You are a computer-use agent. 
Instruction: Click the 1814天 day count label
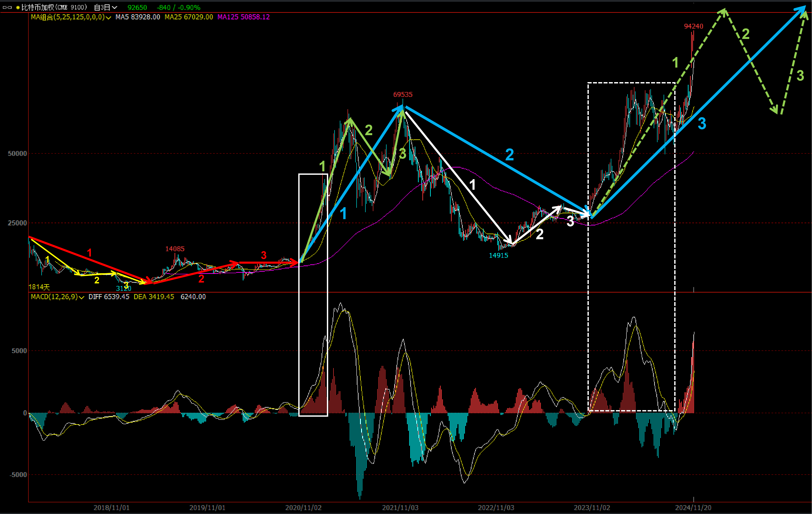39,287
